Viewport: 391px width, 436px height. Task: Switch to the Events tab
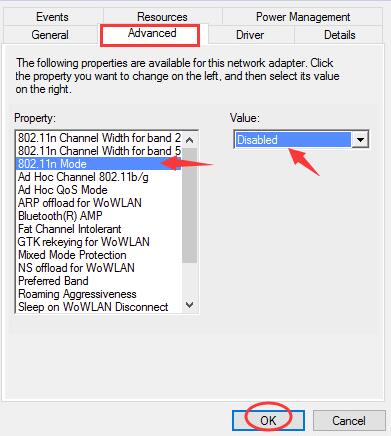pyautogui.click(x=52, y=17)
